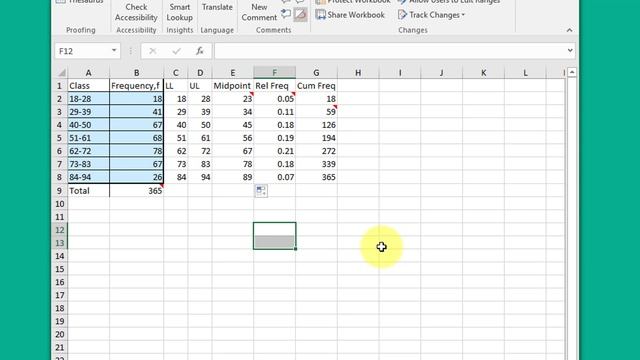This screenshot has height=360, width=640.
Task: Click the 'Rel Freq' header cell
Action: [274, 86]
